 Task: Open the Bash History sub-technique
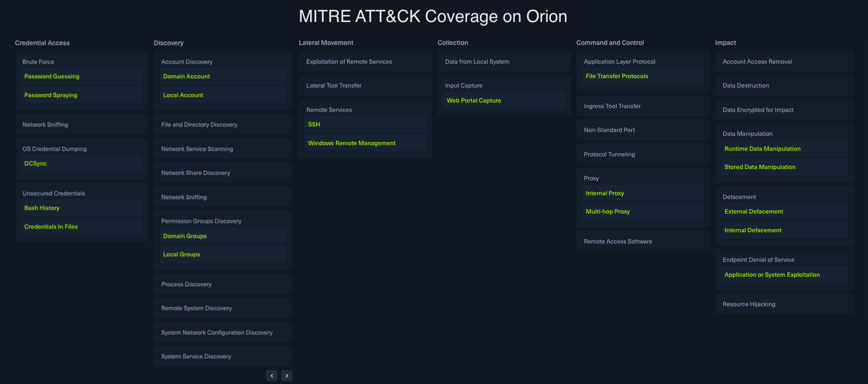[42, 208]
